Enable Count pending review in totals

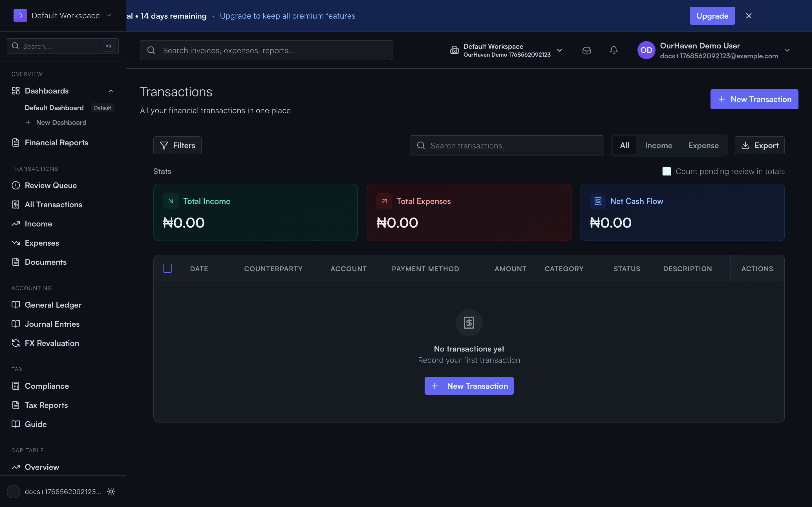coord(667,171)
